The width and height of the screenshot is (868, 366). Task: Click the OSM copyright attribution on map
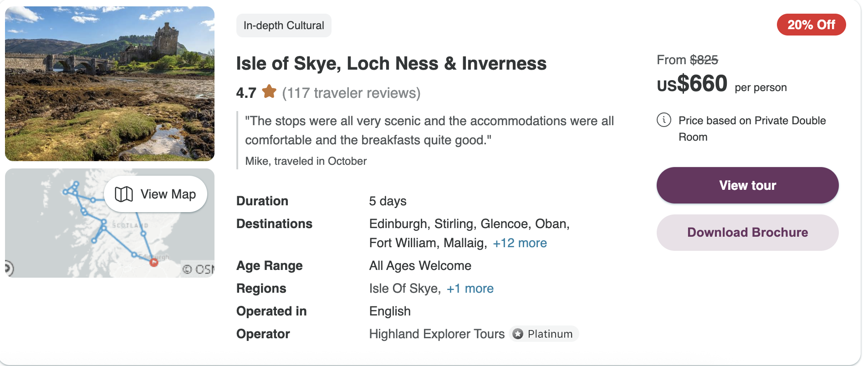(199, 269)
